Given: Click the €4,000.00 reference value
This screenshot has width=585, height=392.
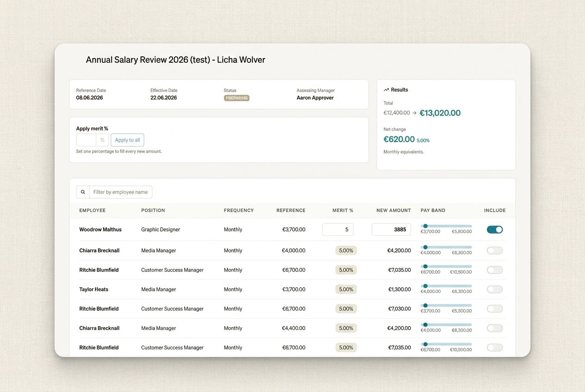Looking at the screenshot, I should pos(294,251).
